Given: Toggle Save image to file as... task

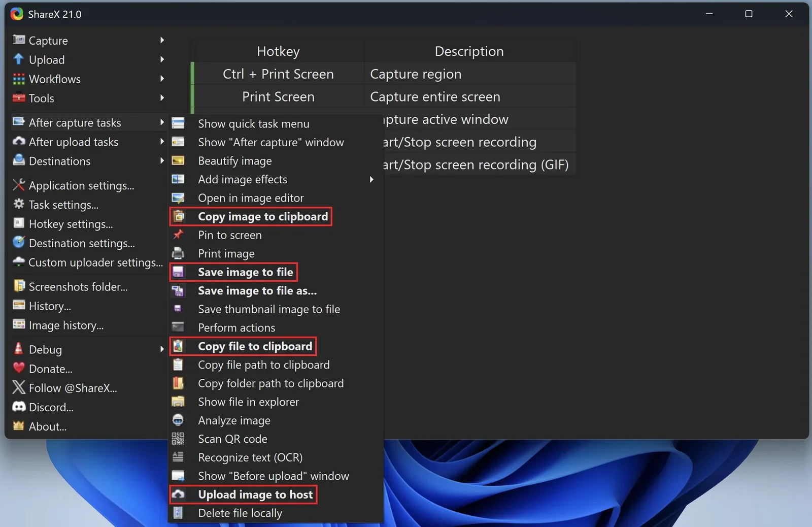Looking at the screenshot, I should click(276, 290).
